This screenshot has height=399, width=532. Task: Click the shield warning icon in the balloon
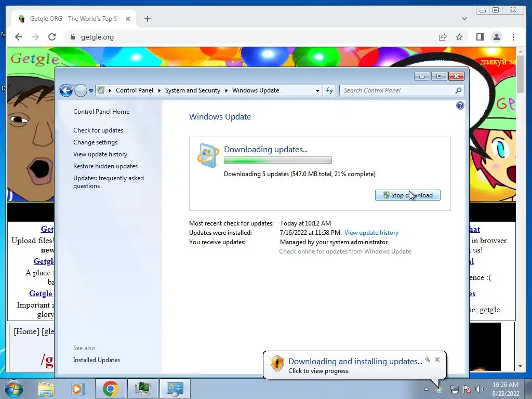click(277, 363)
